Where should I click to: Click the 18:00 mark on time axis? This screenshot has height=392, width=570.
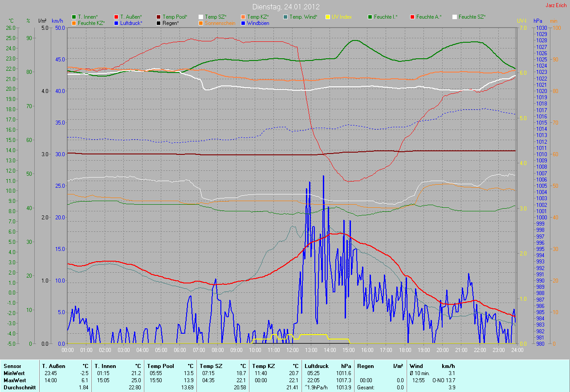(x=404, y=350)
